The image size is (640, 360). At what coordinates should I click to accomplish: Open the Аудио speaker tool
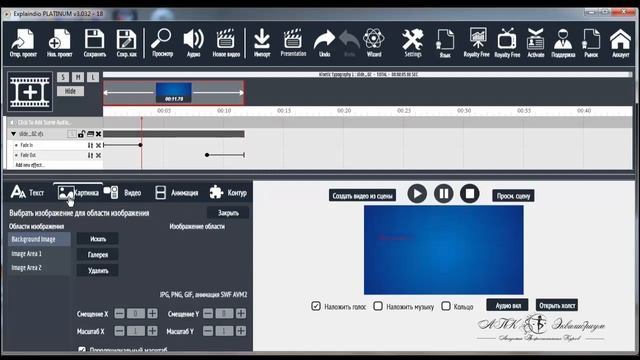click(193, 42)
